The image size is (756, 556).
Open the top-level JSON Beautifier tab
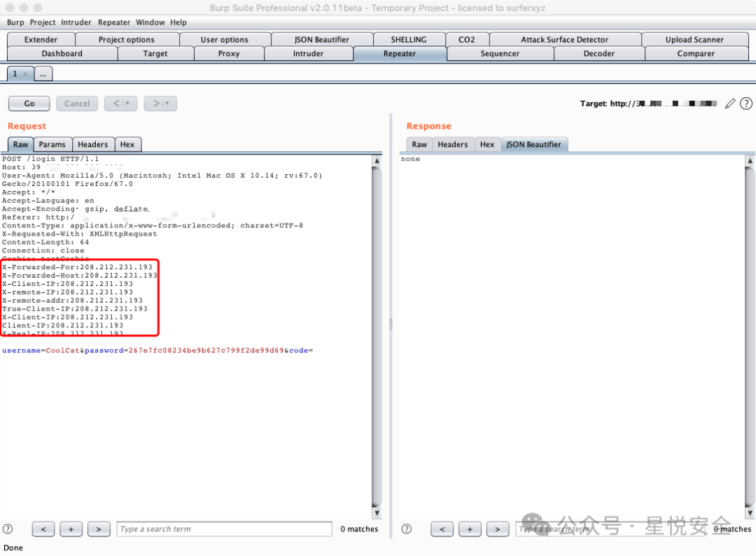(321, 39)
